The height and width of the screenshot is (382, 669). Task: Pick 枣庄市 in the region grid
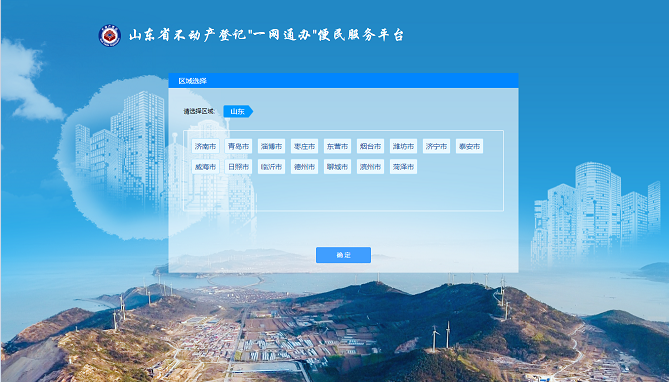304,146
